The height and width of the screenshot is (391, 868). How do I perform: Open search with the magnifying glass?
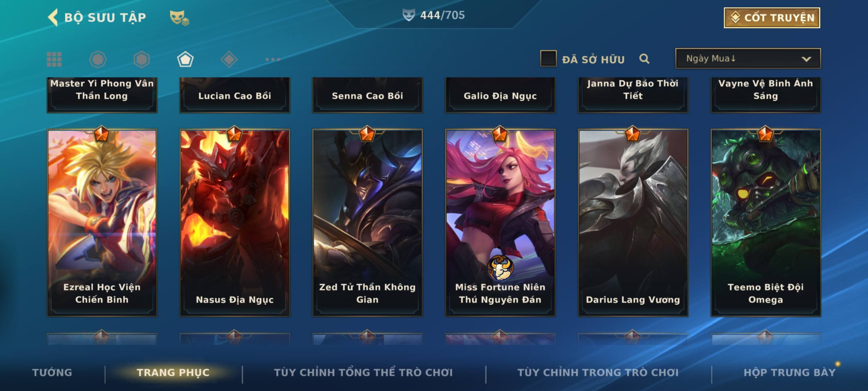click(x=644, y=59)
